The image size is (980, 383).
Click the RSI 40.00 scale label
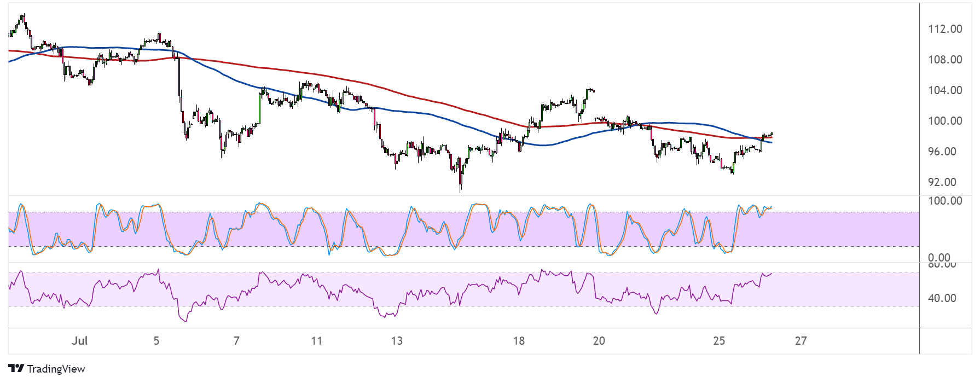[x=942, y=298]
